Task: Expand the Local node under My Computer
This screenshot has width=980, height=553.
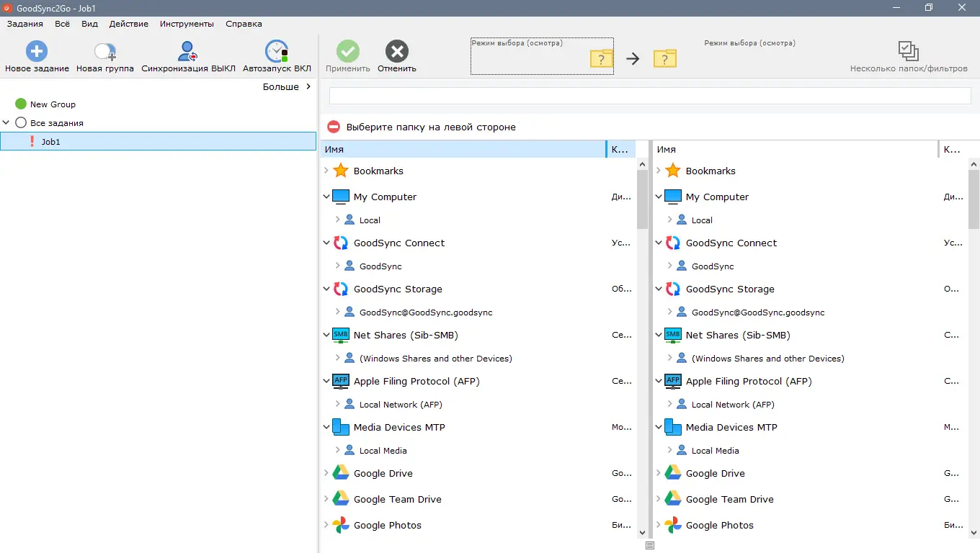Action: point(337,220)
